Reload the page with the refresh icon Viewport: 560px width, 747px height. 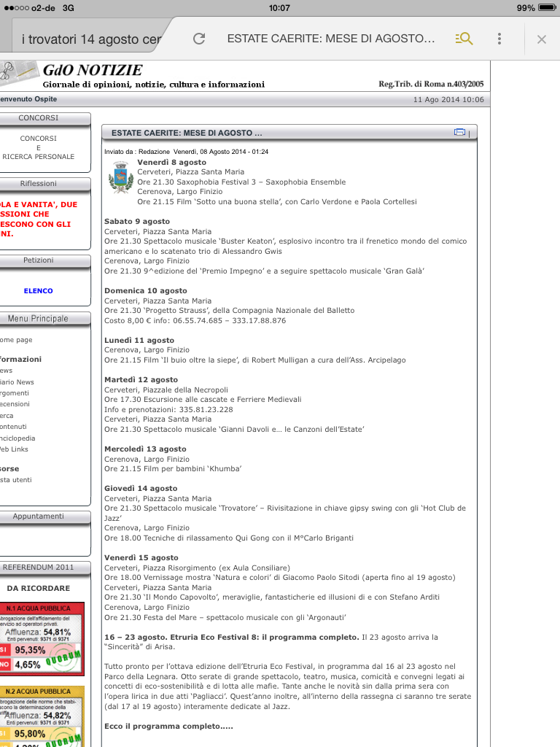click(x=199, y=39)
